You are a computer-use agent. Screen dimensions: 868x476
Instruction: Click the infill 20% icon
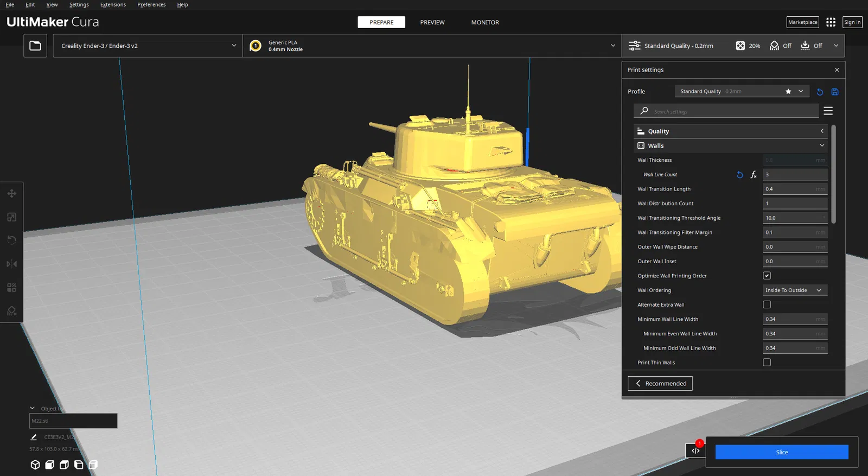(x=741, y=46)
